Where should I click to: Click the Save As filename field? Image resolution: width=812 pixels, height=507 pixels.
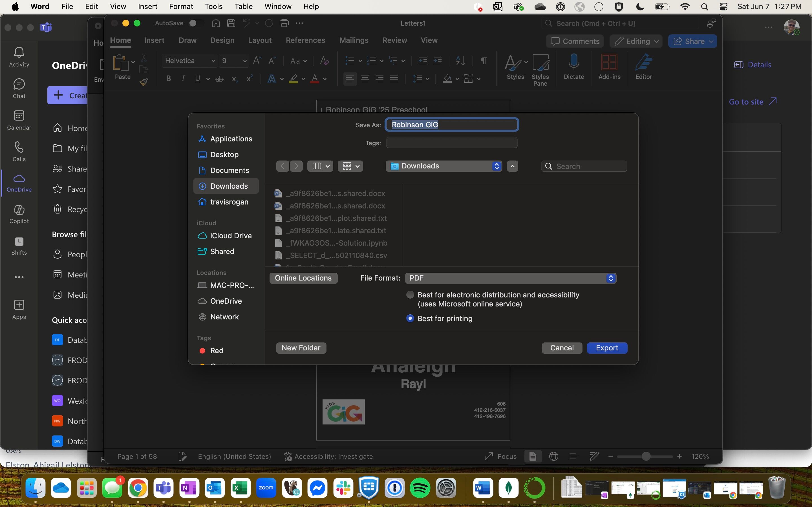pyautogui.click(x=451, y=125)
